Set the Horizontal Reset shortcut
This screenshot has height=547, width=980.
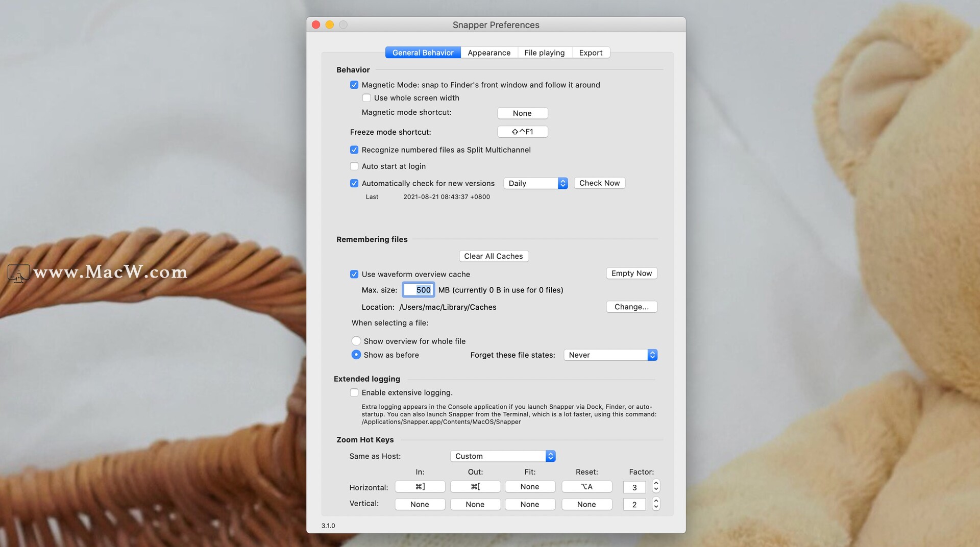click(x=586, y=487)
